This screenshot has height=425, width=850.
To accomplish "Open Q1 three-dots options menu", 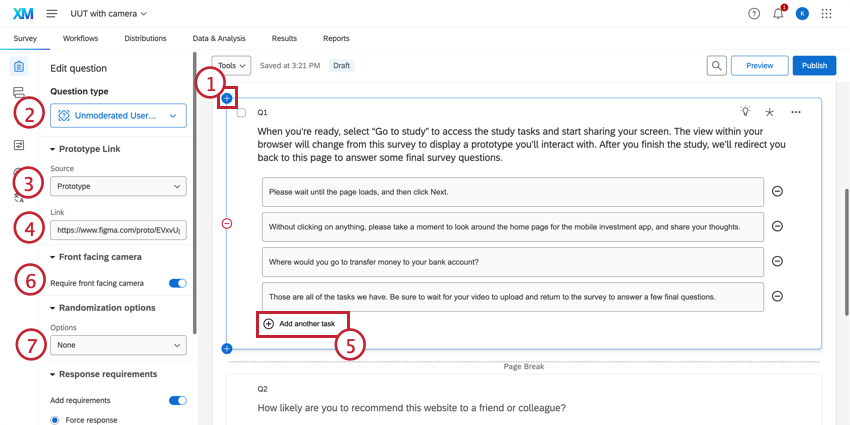I will [795, 112].
